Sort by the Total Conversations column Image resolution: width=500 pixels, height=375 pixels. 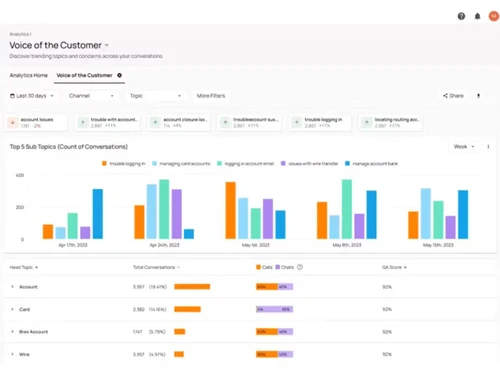[156, 267]
